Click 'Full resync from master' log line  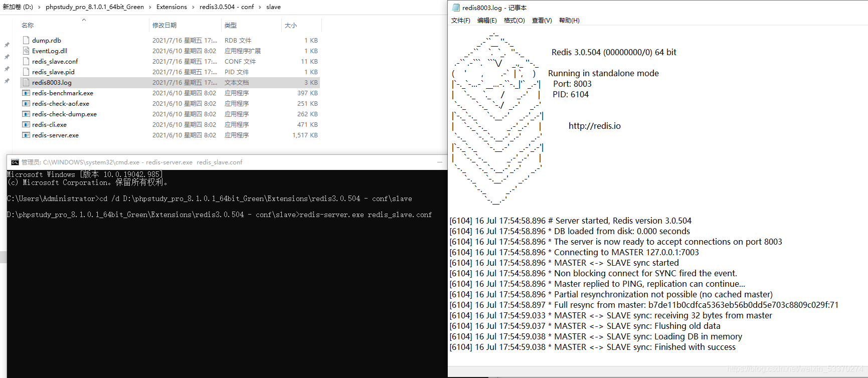point(644,305)
